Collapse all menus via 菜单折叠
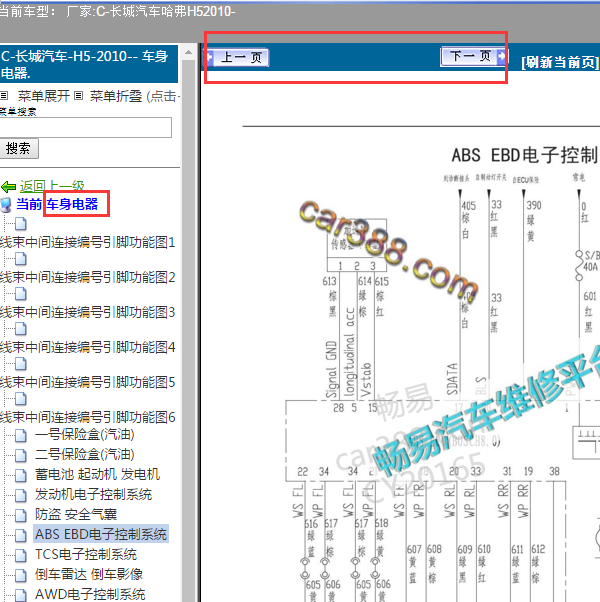 (116, 96)
